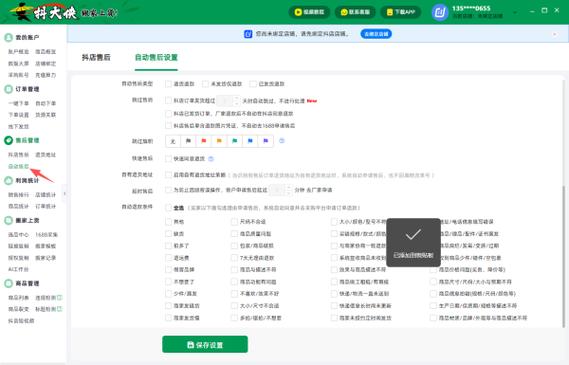Check the 不想要了 refund reason

point(168,282)
